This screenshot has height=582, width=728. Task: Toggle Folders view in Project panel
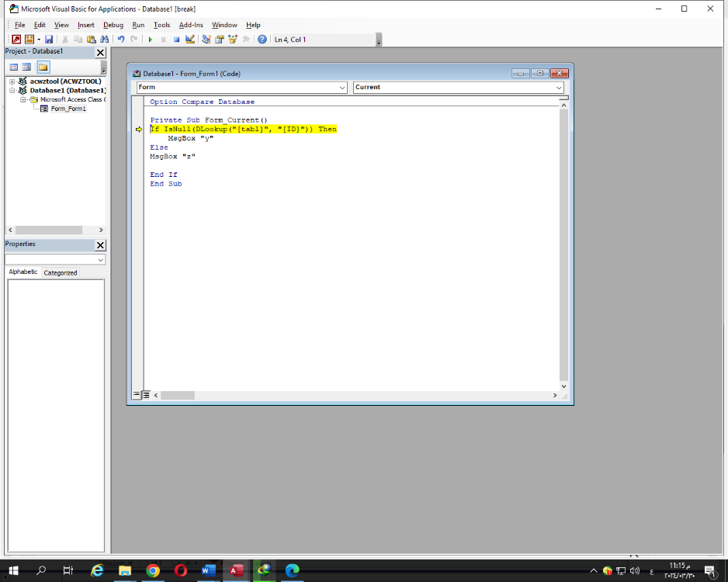[43, 68]
